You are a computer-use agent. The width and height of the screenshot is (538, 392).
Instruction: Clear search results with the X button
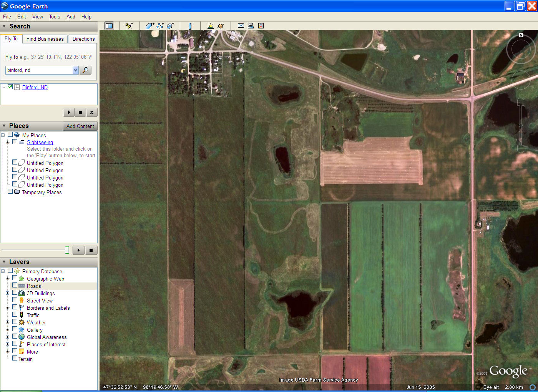(x=91, y=112)
